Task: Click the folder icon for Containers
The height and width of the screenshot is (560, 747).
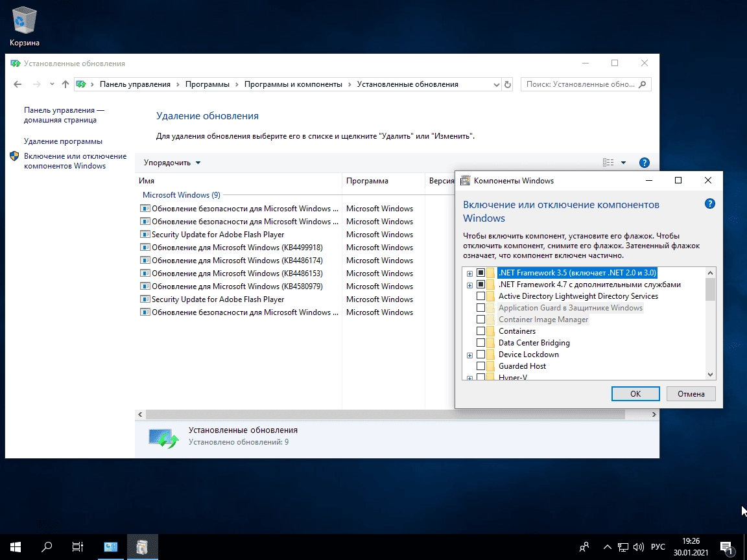Action: click(490, 331)
